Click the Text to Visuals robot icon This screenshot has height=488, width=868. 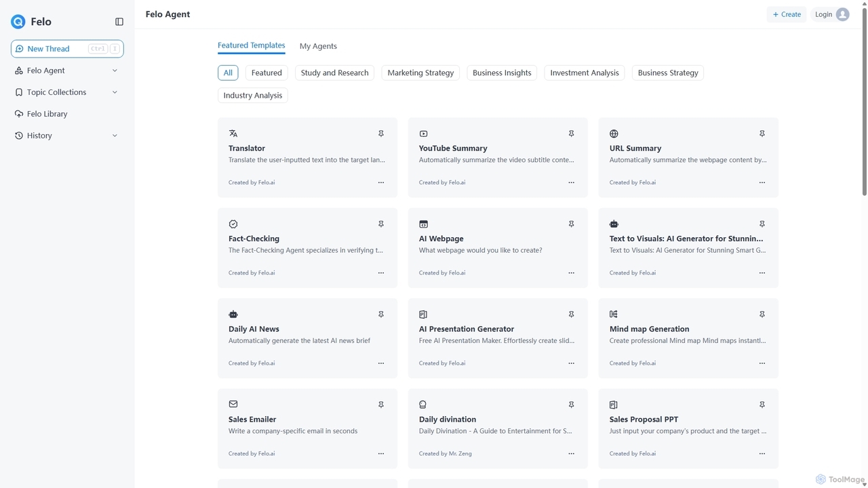pos(614,224)
